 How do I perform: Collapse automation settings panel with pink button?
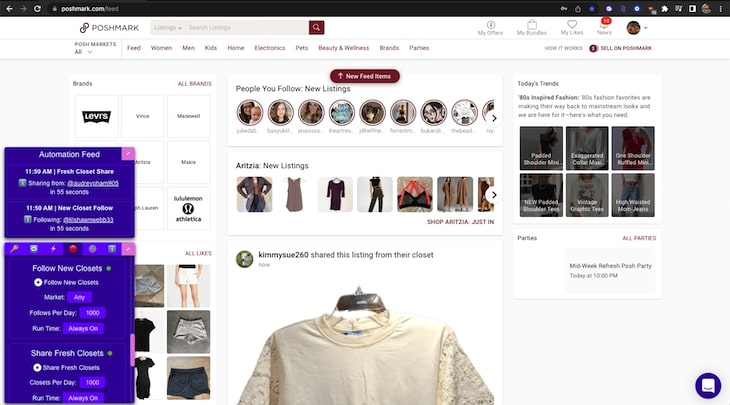tap(128, 249)
